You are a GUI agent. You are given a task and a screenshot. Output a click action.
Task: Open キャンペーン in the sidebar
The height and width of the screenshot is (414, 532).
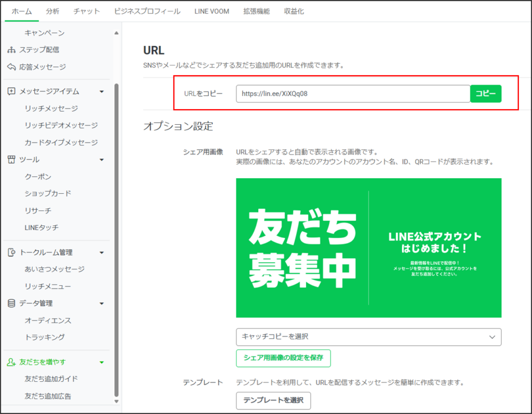45,33
